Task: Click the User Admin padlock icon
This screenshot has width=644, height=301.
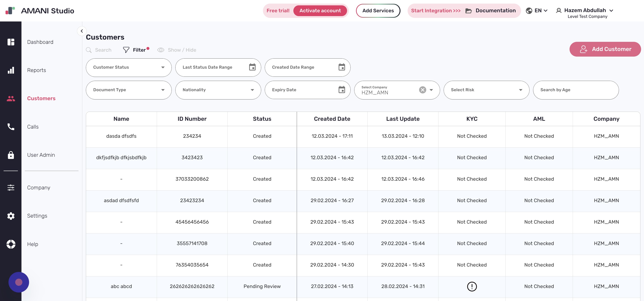Action: click(x=11, y=155)
